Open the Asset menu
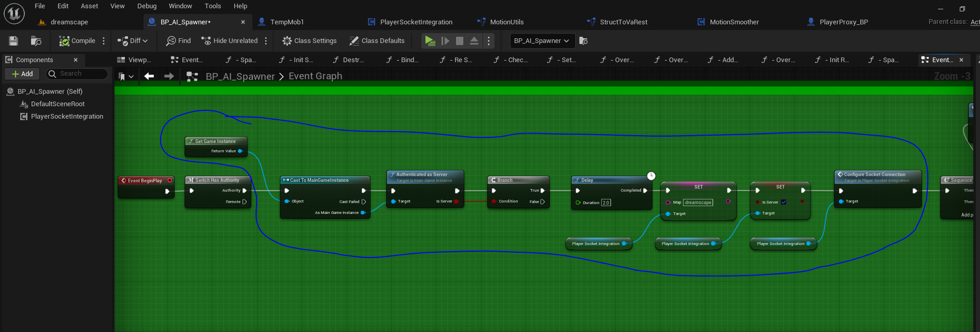The width and height of the screenshot is (980, 332). [x=90, y=6]
